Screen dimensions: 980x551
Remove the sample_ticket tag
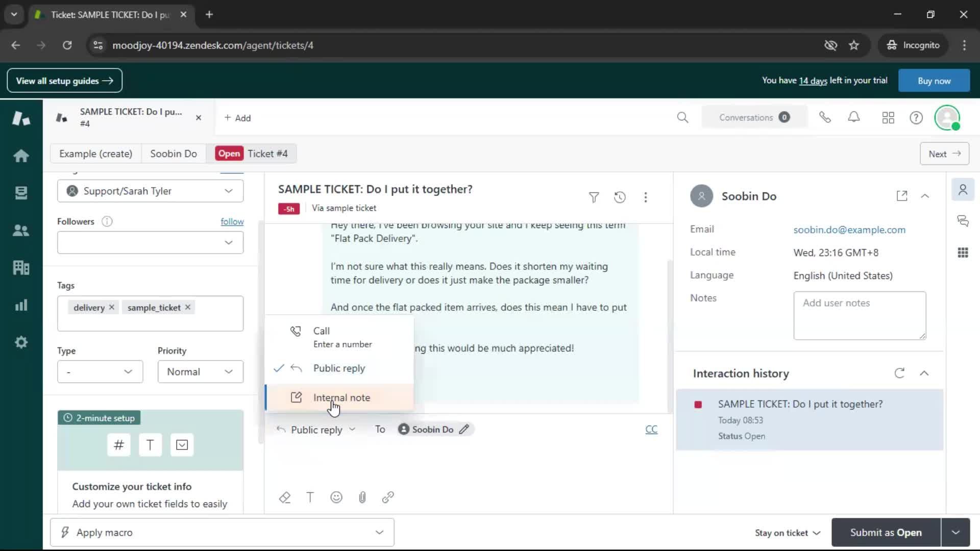[x=188, y=307]
